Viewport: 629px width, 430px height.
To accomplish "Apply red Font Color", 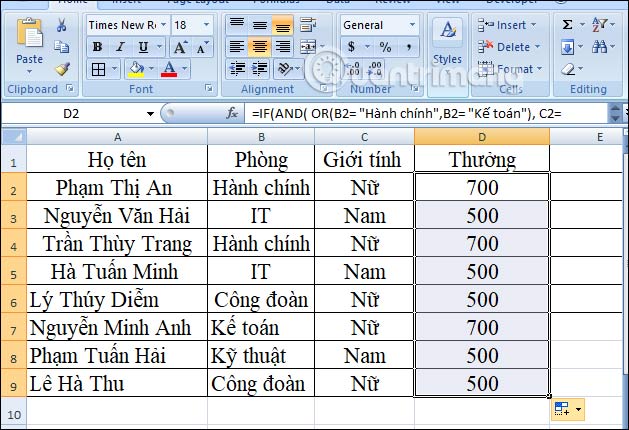I will (169, 69).
